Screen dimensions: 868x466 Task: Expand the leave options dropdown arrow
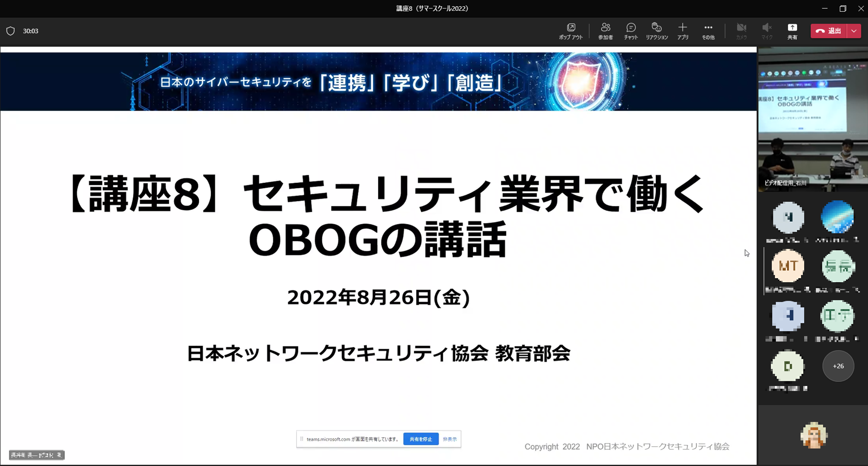(x=854, y=31)
